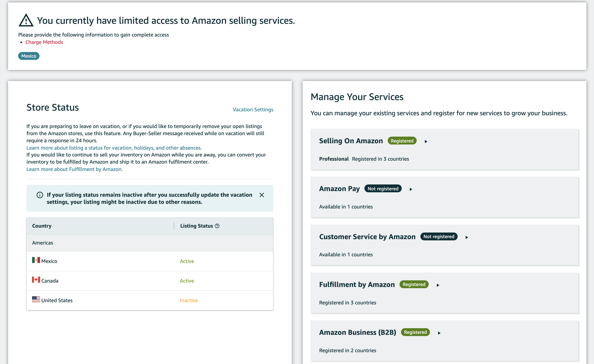Image resolution: width=594 pixels, height=364 pixels.
Task: Click the Listing Status column header
Action: (x=196, y=226)
